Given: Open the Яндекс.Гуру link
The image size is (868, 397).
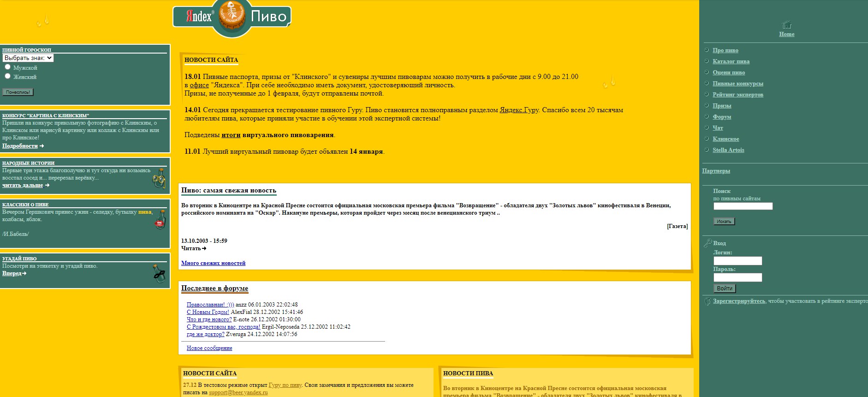Looking at the screenshot, I should pos(519,110).
